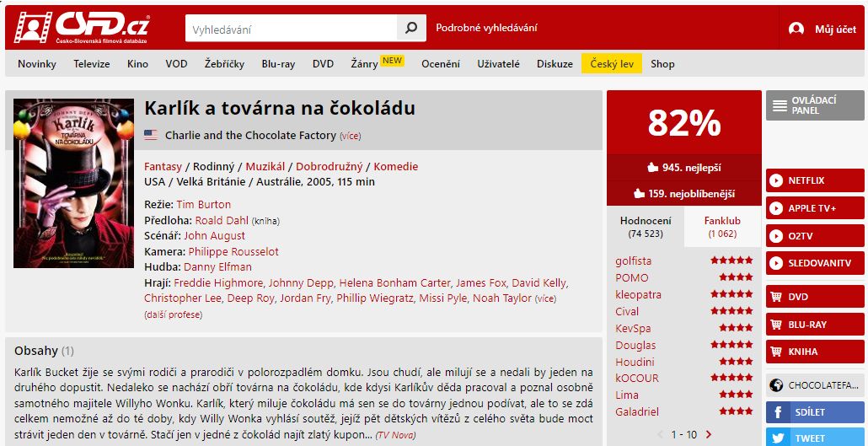
Task: Click the Tweet button
Action: (815, 438)
